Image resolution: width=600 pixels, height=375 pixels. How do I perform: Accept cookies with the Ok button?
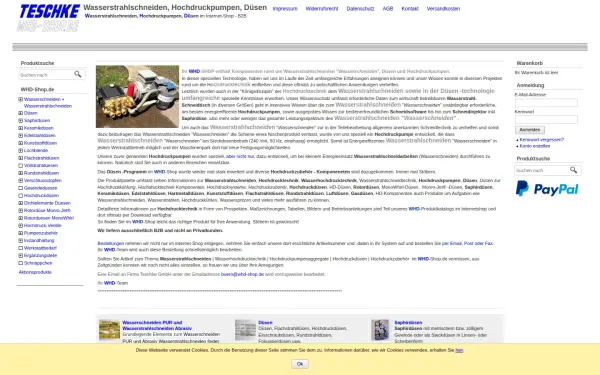pos(300,364)
